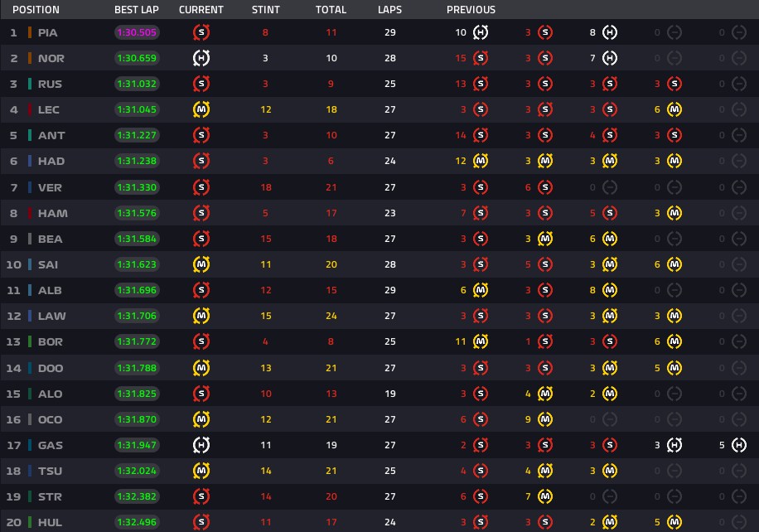Click the orange team color bar beside NOR
This screenshot has width=759, height=532.
30,58
